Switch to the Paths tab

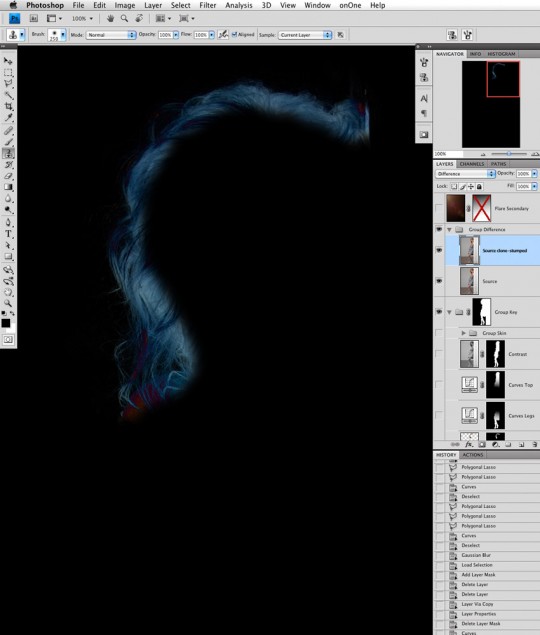(498, 164)
